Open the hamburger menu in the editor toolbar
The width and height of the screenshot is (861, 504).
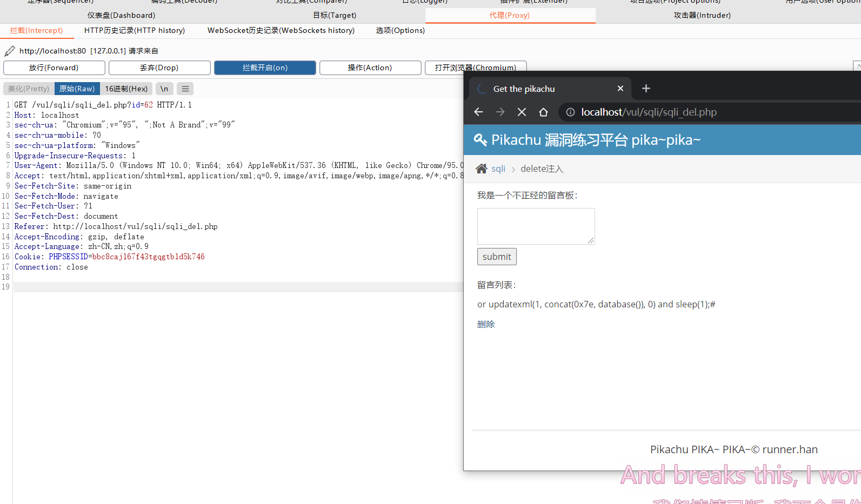[x=185, y=89]
